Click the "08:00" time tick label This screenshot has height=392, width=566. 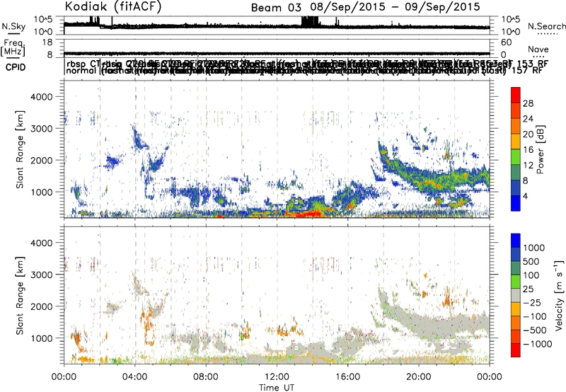click(x=206, y=377)
